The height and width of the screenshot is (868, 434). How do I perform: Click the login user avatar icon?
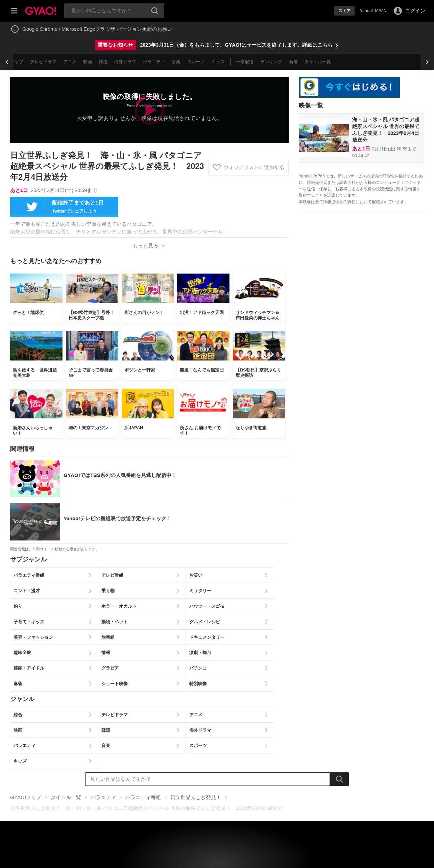[x=398, y=11]
